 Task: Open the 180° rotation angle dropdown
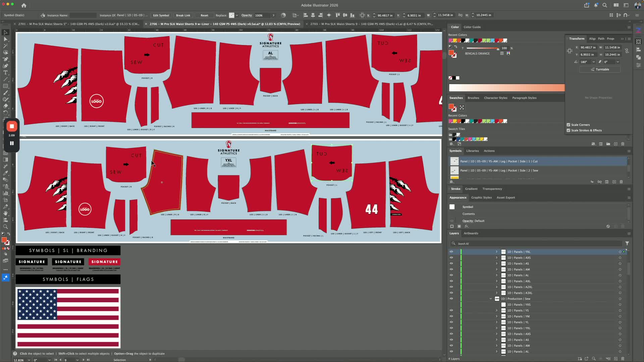[x=593, y=62]
